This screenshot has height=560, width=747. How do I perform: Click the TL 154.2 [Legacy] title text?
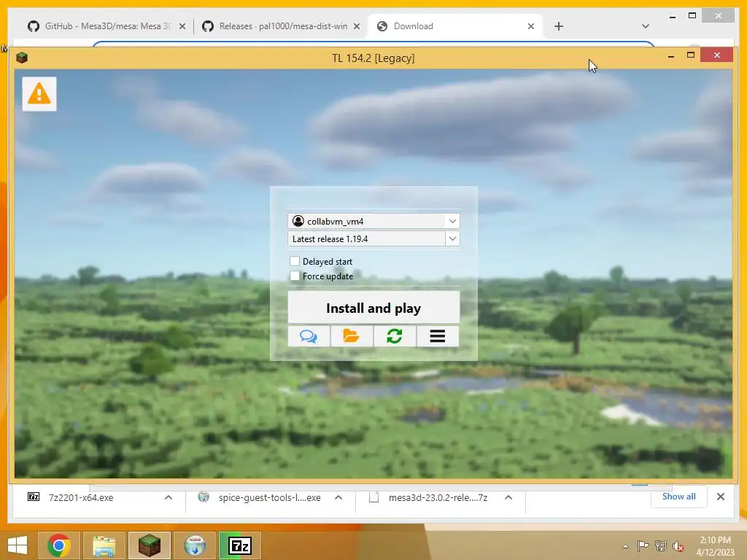[x=373, y=58]
